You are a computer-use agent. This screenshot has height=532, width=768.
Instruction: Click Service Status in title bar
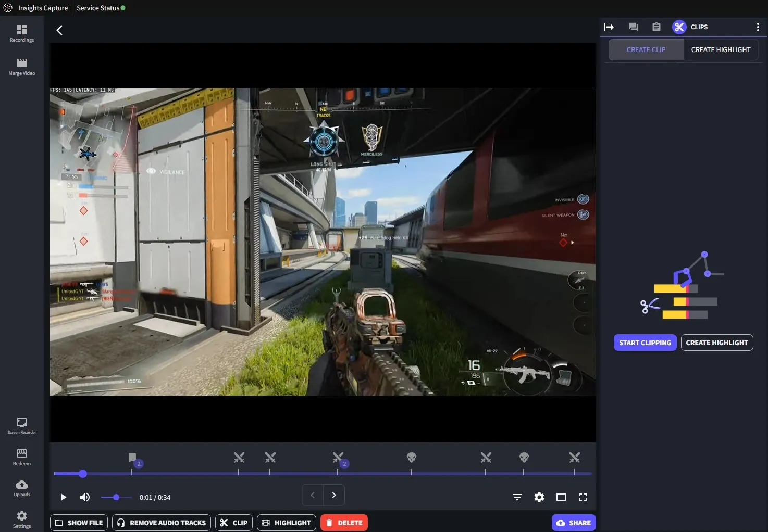101,8
